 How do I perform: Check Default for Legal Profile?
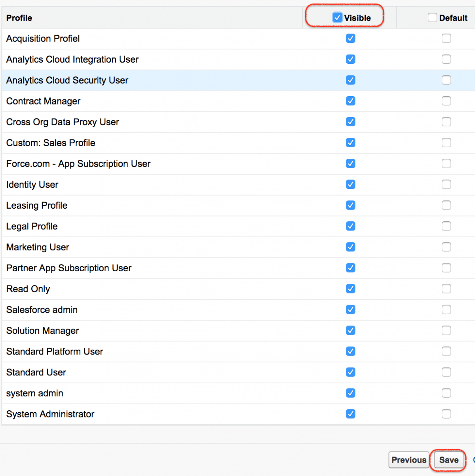click(x=446, y=226)
